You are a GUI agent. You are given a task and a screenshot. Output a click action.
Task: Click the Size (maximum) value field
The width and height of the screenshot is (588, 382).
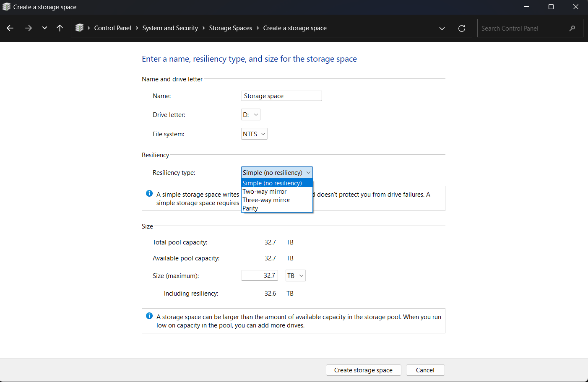(x=260, y=275)
